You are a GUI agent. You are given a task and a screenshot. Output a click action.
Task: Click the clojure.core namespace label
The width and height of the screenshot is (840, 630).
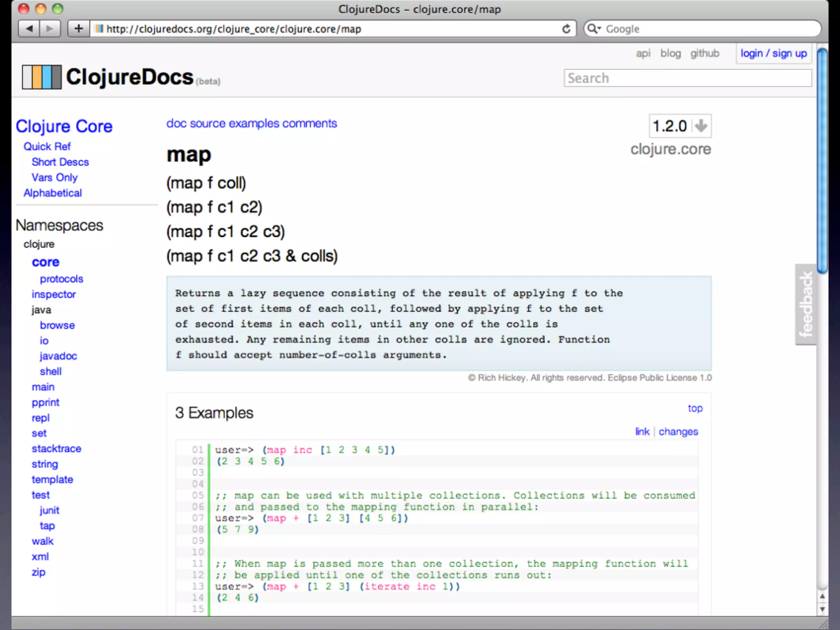pos(671,149)
